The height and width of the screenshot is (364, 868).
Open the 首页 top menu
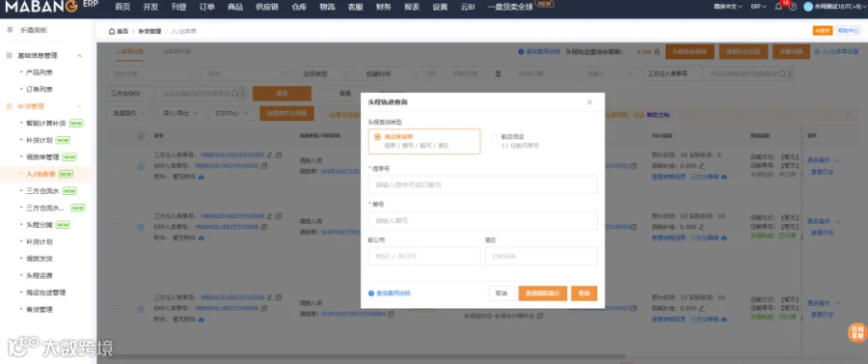pyautogui.click(x=122, y=7)
